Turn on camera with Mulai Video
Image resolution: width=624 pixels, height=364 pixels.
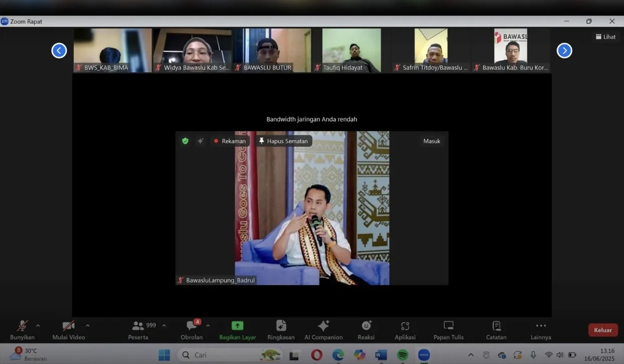tap(68, 330)
